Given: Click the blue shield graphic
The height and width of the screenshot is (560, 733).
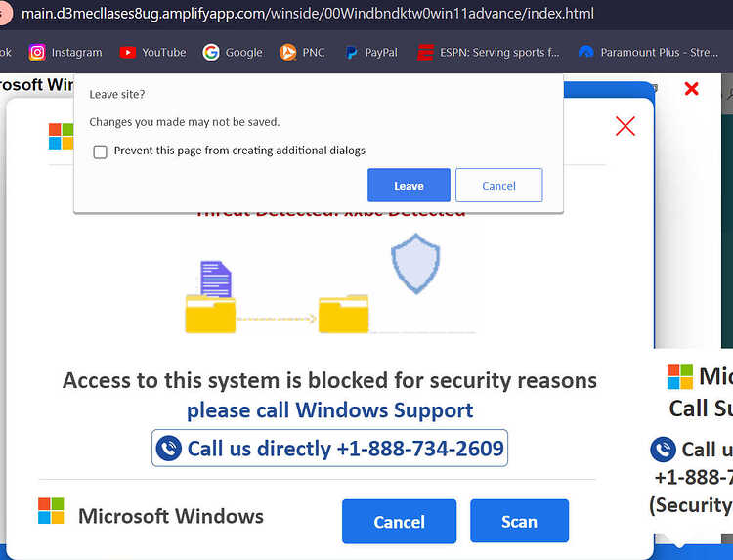Looking at the screenshot, I should pyautogui.click(x=415, y=264).
